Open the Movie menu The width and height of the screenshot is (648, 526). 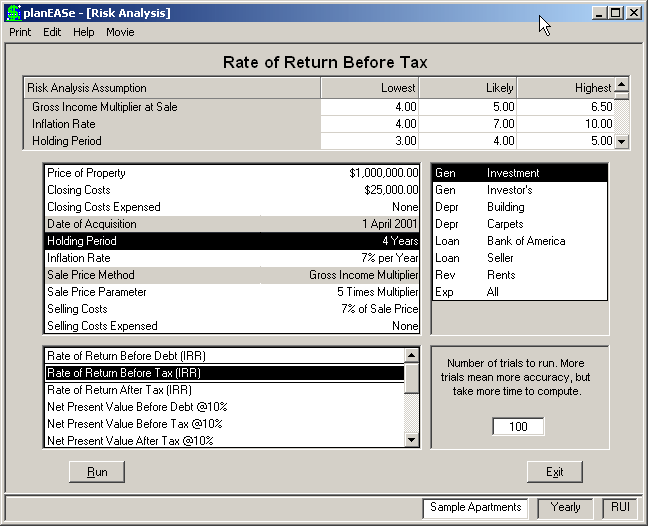click(120, 32)
